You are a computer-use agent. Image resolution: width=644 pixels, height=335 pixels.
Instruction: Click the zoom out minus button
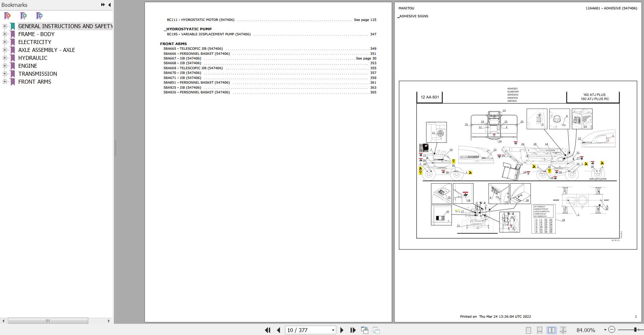pos(612,330)
